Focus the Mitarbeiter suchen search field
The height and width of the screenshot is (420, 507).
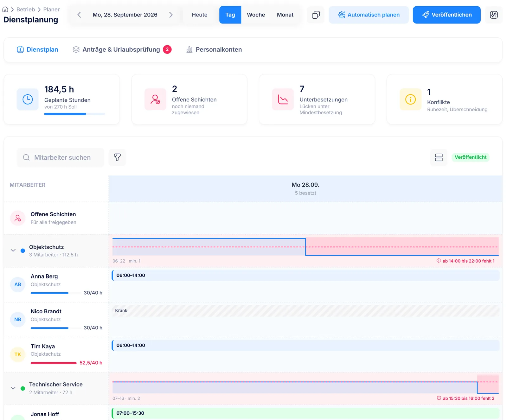(61, 157)
